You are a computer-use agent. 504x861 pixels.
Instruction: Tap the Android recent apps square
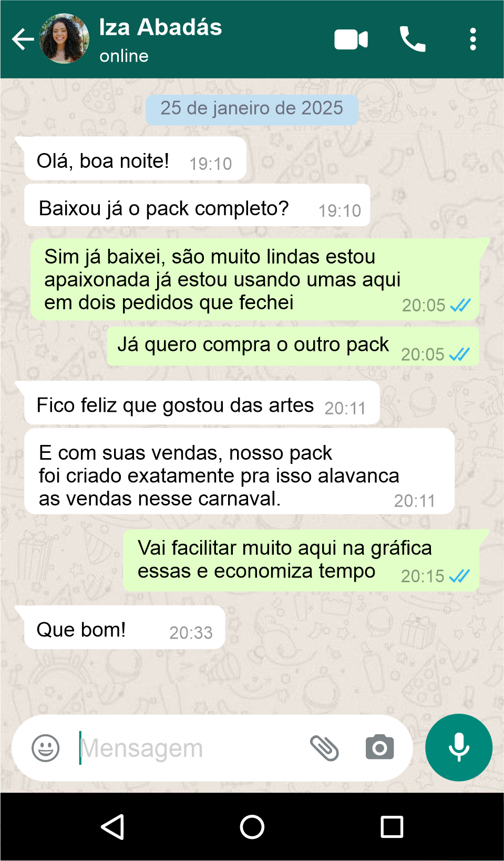point(392,827)
